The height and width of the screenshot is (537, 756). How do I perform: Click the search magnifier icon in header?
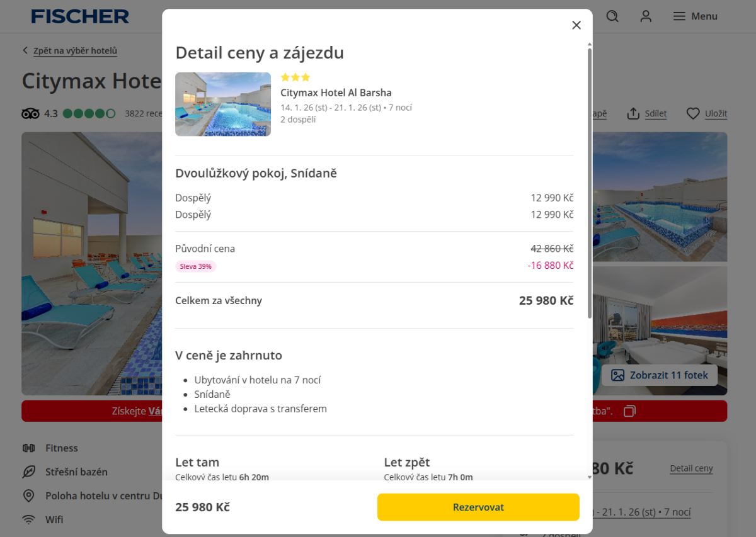click(x=612, y=16)
